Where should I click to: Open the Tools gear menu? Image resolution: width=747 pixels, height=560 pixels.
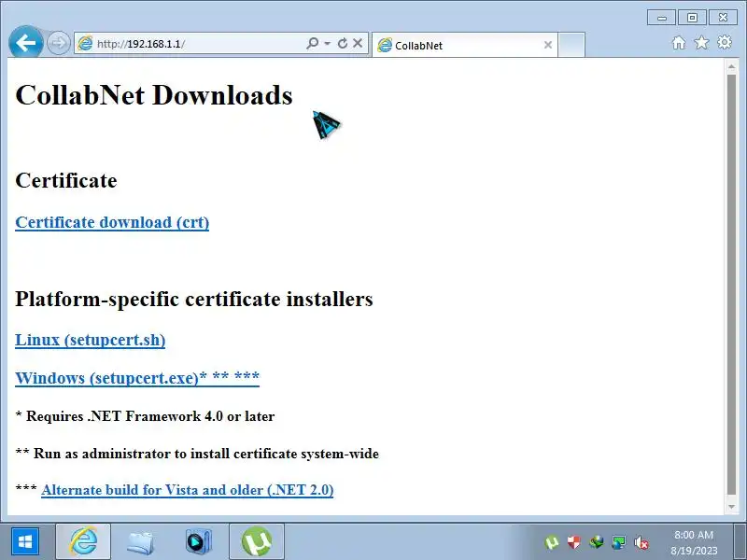tap(725, 42)
